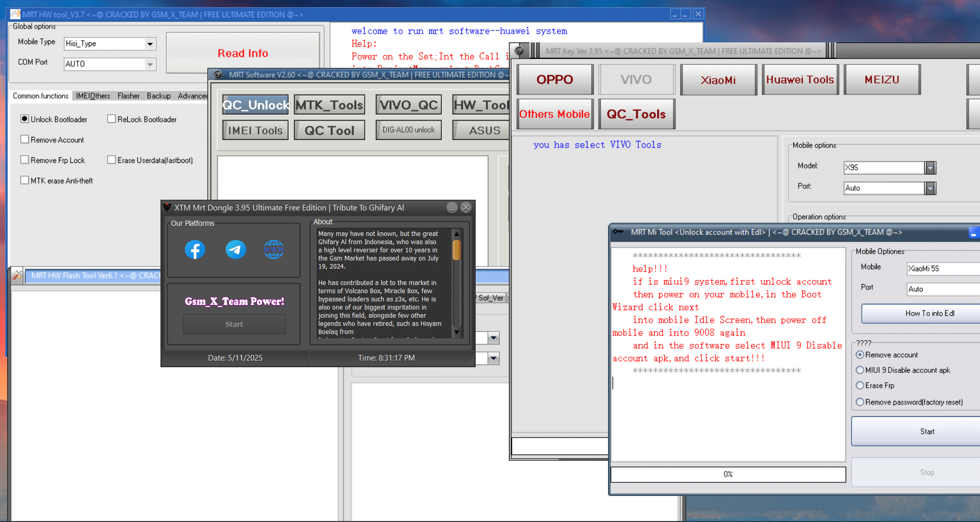Switch to the Flasher tab
This screenshot has width=980, height=522.
pyautogui.click(x=128, y=96)
